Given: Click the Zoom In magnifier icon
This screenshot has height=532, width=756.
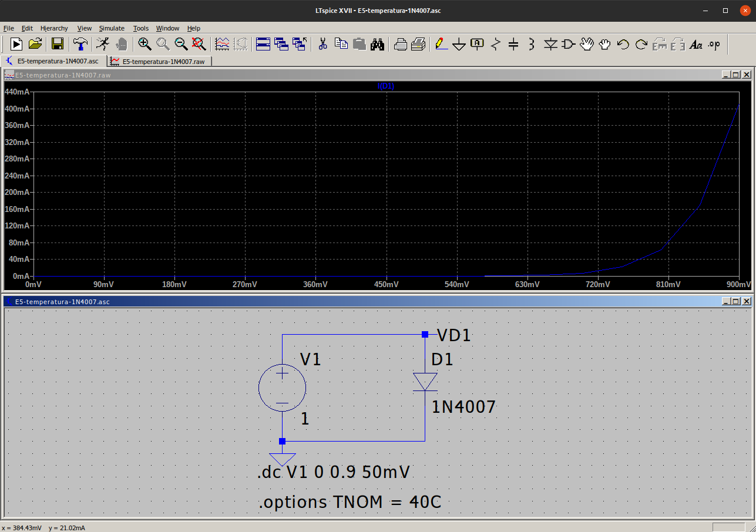Looking at the screenshot, I should point(145,43).
